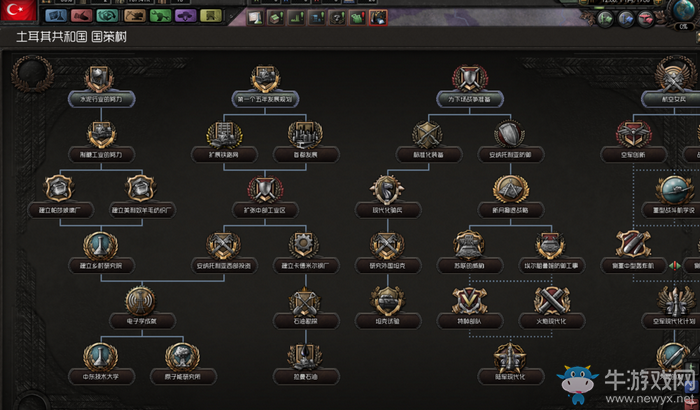700x410 pixels.
Task: Open the red Diplomacy tab button
Action: tap(82, 16)
